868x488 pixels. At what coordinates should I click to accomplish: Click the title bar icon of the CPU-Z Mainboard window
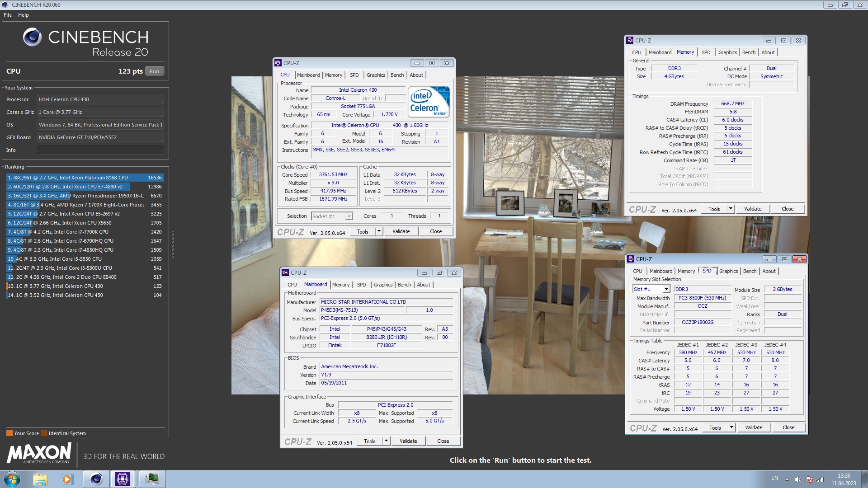coord(285,272)
